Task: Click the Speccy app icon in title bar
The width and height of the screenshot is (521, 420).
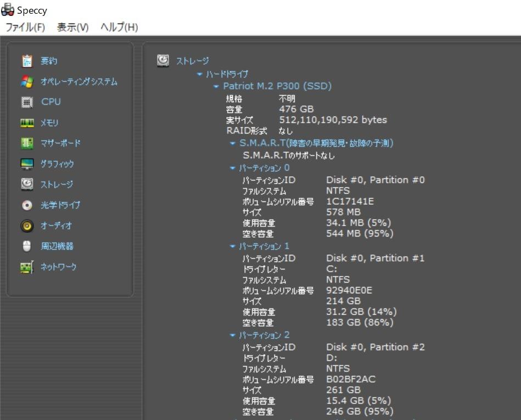Action: (x=7, y=10)
